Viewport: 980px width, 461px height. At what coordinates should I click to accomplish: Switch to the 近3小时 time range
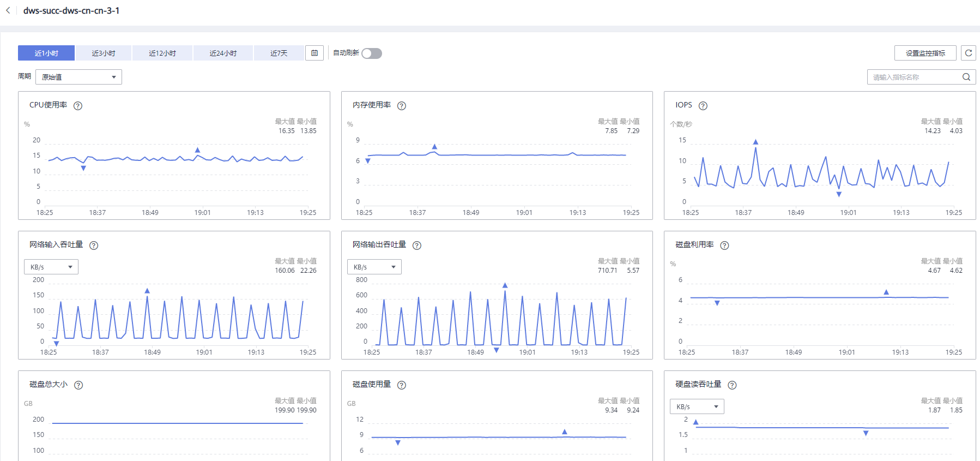[x=104, y=53]
